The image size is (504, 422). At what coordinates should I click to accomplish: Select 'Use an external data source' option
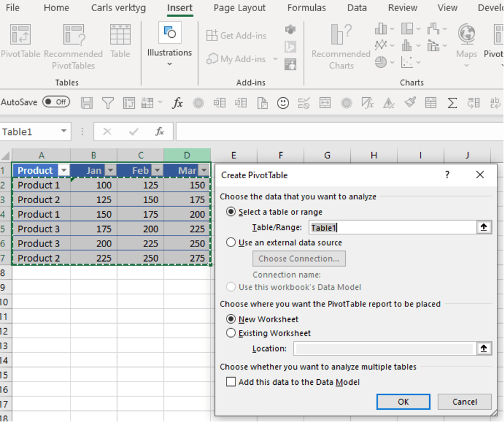tap(231, 242)
